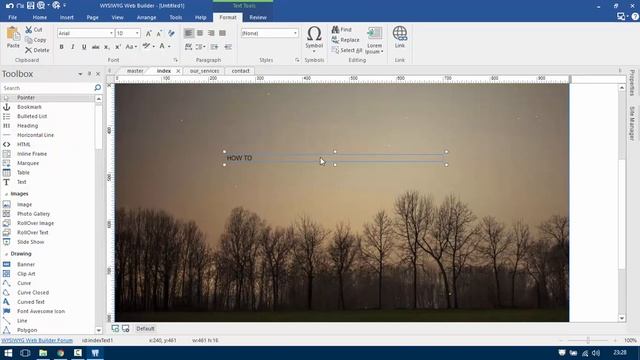Viewport: 640px width, 360px height.
Task: Open the File menu
Action: (13, 18)
